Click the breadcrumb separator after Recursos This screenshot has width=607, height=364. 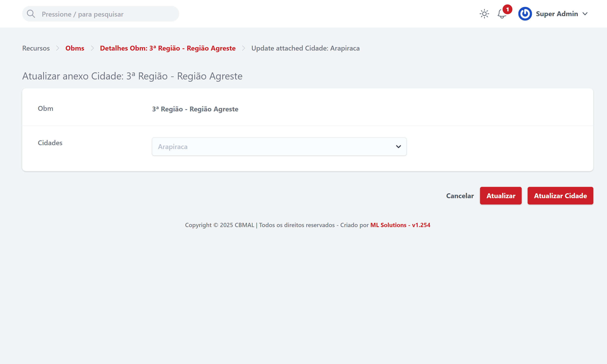coord(58,48)
